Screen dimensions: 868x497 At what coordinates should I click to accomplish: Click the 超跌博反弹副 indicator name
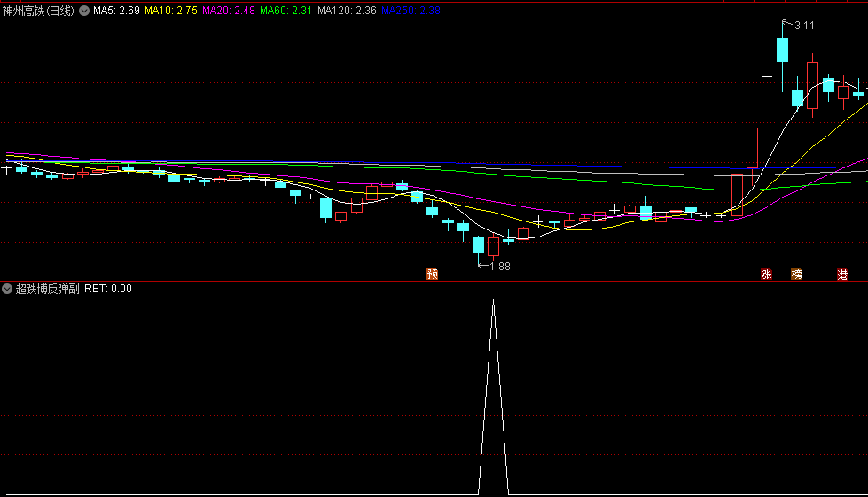[x=48, y=289]
